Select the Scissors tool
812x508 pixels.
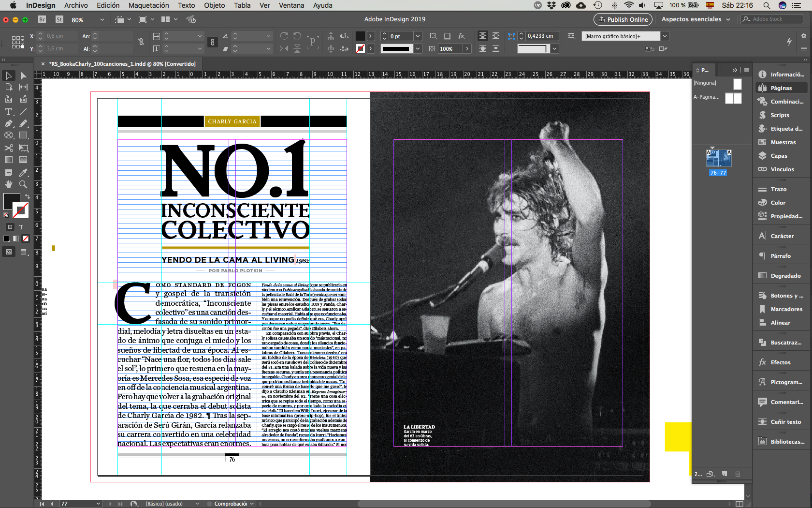(x=9, y=148)
